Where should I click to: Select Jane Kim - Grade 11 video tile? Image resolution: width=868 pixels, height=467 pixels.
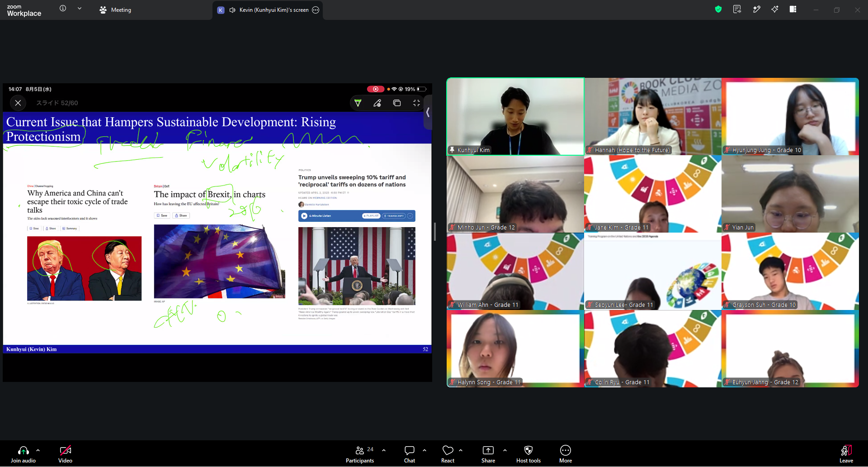[x=653, y=194]
